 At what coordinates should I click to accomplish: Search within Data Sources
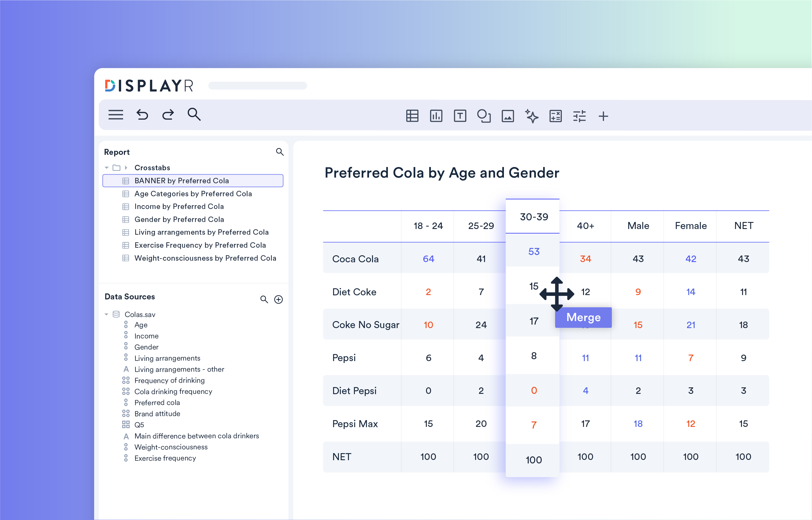[264, 299]
